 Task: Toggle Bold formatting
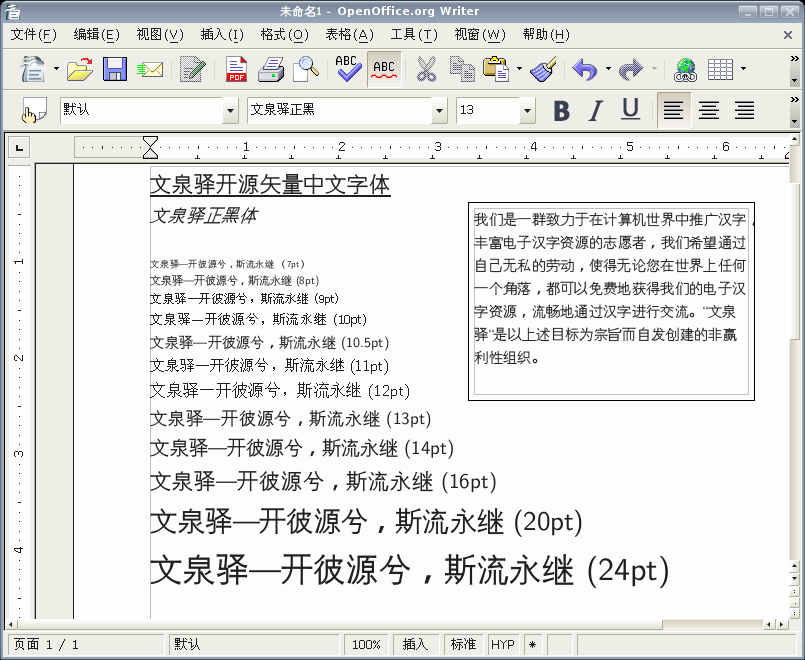tap(562, 110)
